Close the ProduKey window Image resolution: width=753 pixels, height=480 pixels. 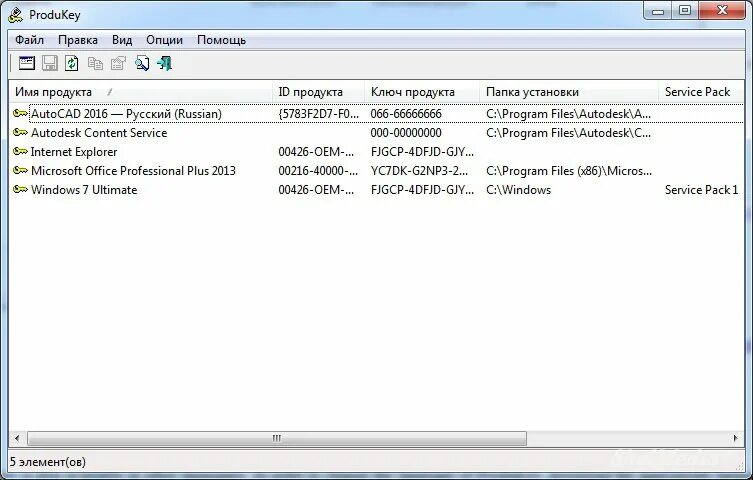click(722, 11)
